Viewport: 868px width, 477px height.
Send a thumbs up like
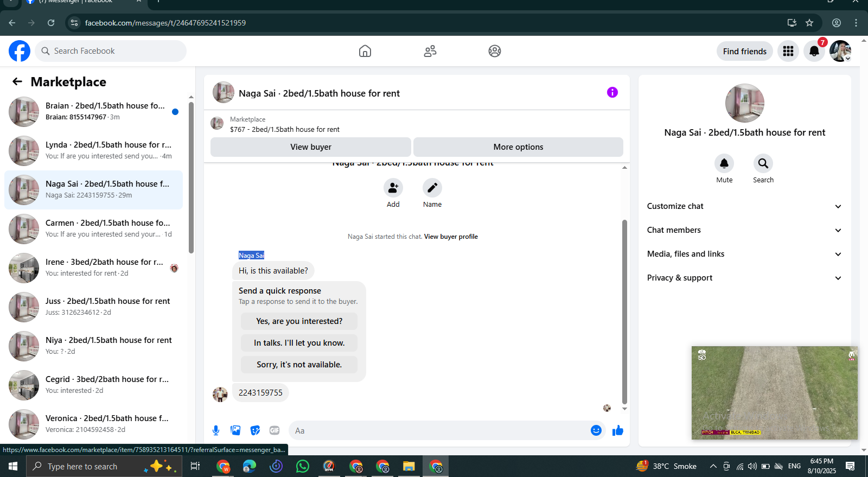618,430
